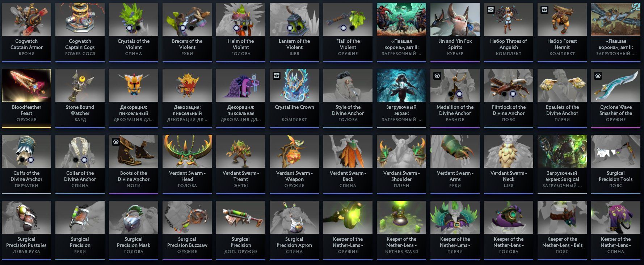644x265 pixels.
Task: Select the Bloodfeather Feast weapon item
Action: coord(26,99)
